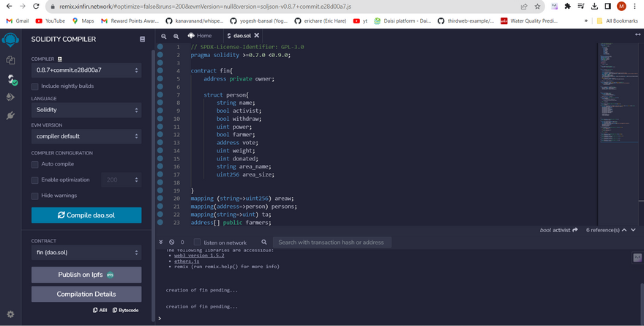Toggle the Auto compile checkbox
The height and width of the screenshot is (326, 644).
click(x=34, y=164)
